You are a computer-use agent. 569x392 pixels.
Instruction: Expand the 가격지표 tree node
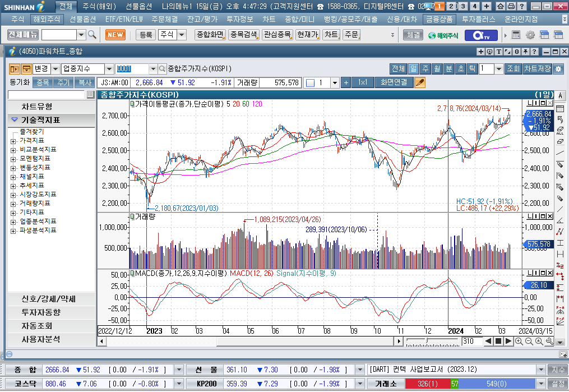point(13,141)
